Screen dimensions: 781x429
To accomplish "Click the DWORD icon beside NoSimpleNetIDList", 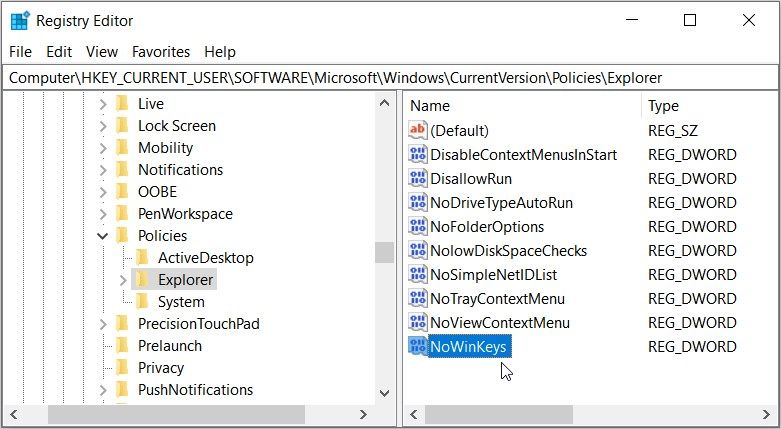I will click(x=418, y=275).
